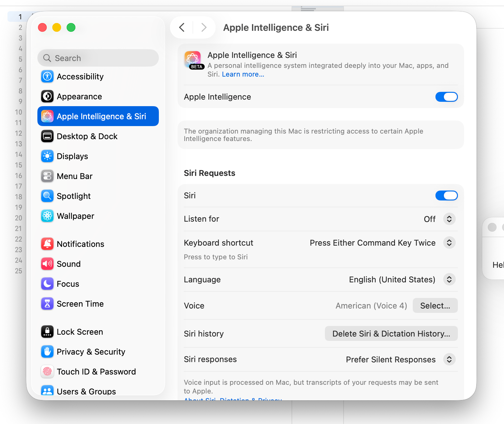The height and width of the screenshot is (424, 504).
Task: Click the Desktop & Dock icon
Action: click(x=47, y=136)
